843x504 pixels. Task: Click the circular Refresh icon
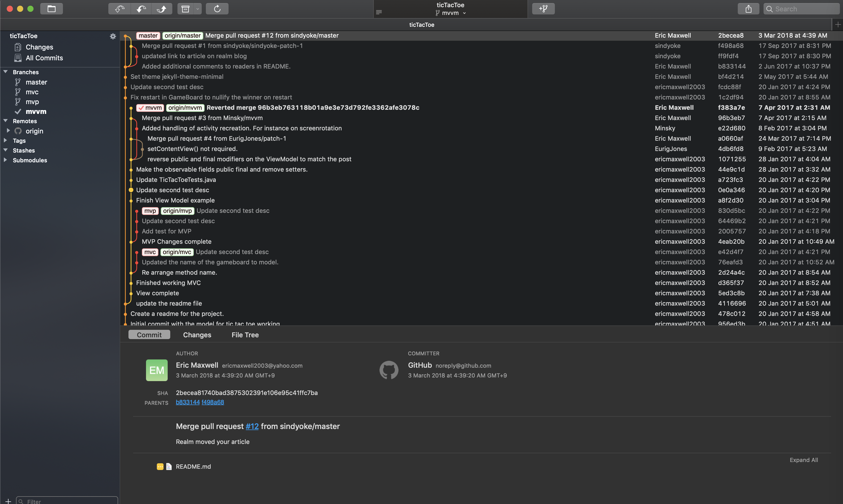coord(217,9)
